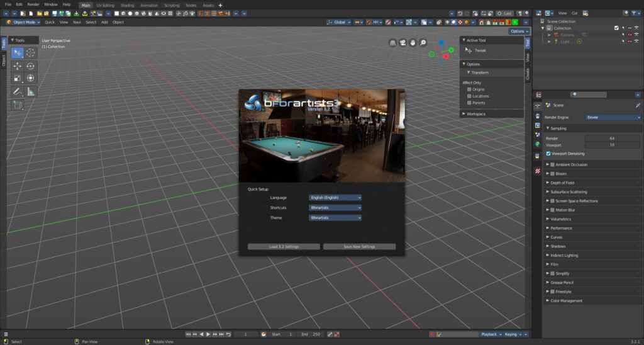Click the Save New Settings button
644x345 pixels.
point(359,247)
